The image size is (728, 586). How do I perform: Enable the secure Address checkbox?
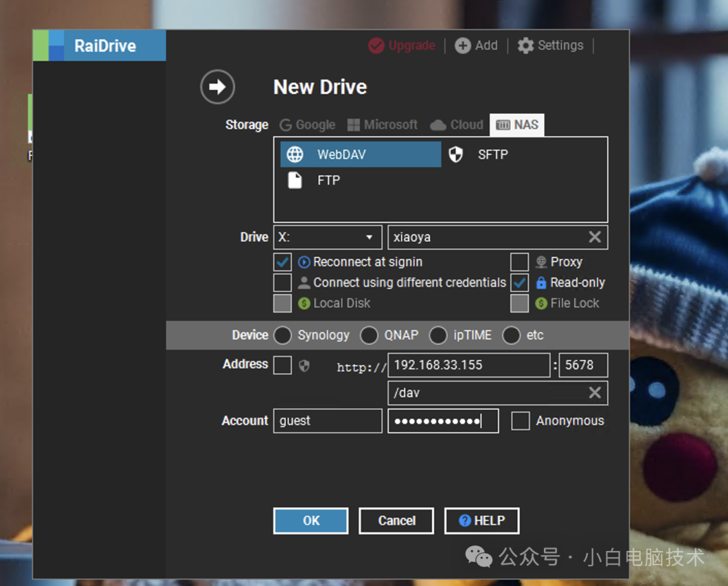[282, 365]
